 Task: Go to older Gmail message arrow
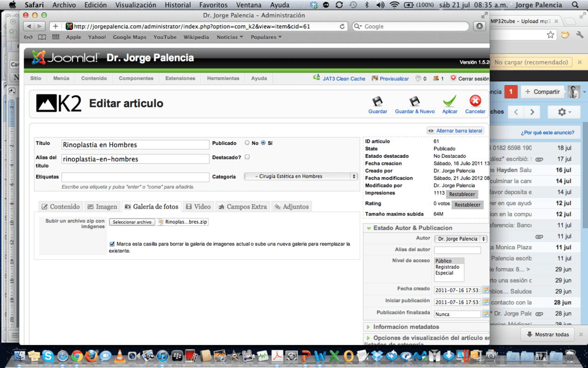tap(532, 112)
